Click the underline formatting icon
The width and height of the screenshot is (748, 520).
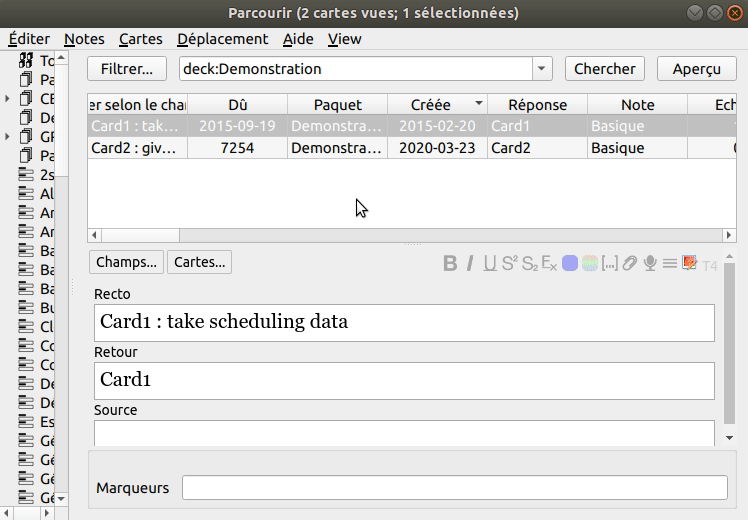[490, 263]
